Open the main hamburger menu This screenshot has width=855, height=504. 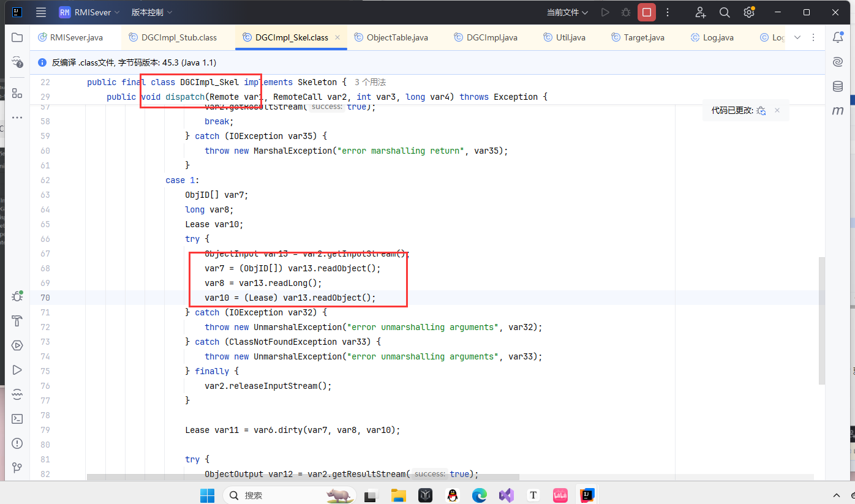(x=41, y=12)
